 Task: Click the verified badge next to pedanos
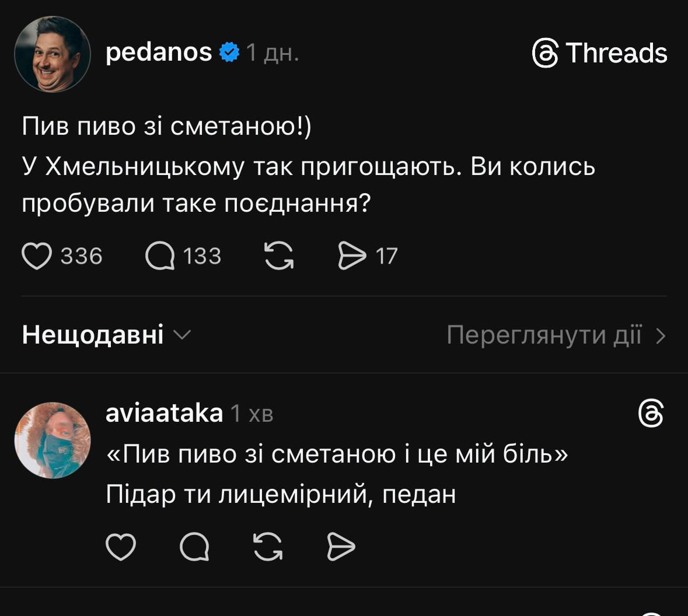click(x=228, y=52)
